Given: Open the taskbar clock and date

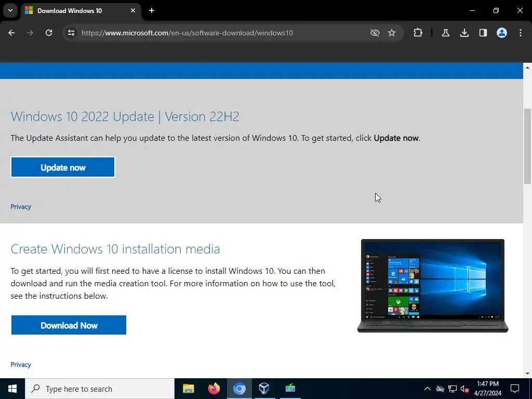Looking at the screenshot, I should click(487, 389).
